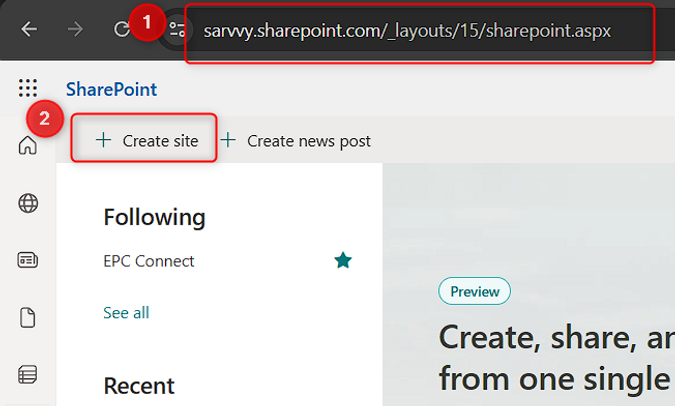Open the lists icon in the left rail
The width and height of the screenshot is (675, 406).
click(28, 375)
